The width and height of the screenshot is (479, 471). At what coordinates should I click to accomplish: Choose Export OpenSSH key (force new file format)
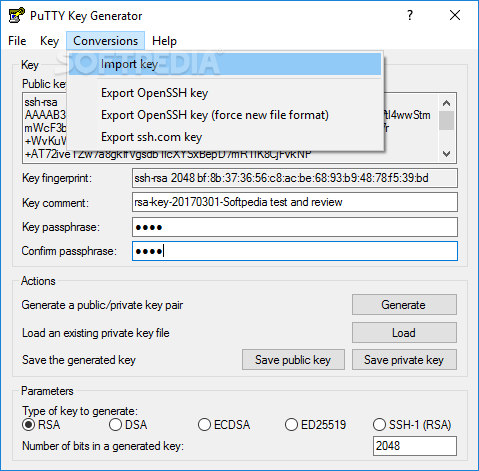point(225,115)
